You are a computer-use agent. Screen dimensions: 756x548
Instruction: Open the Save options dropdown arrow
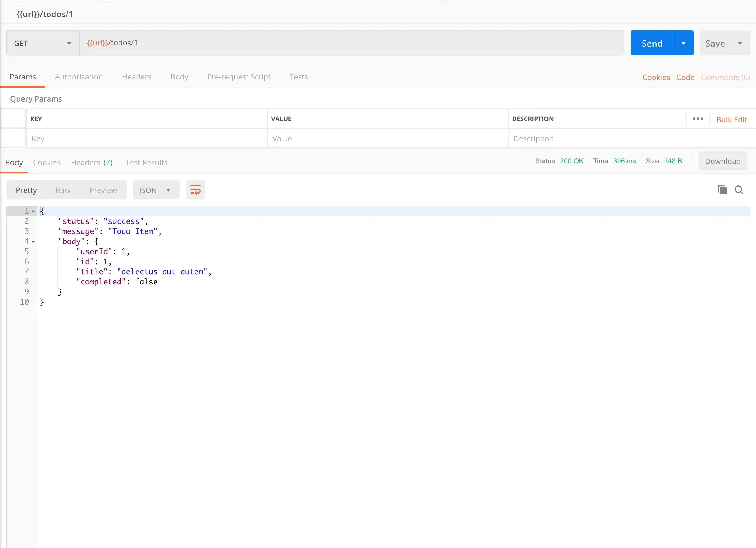740,43
